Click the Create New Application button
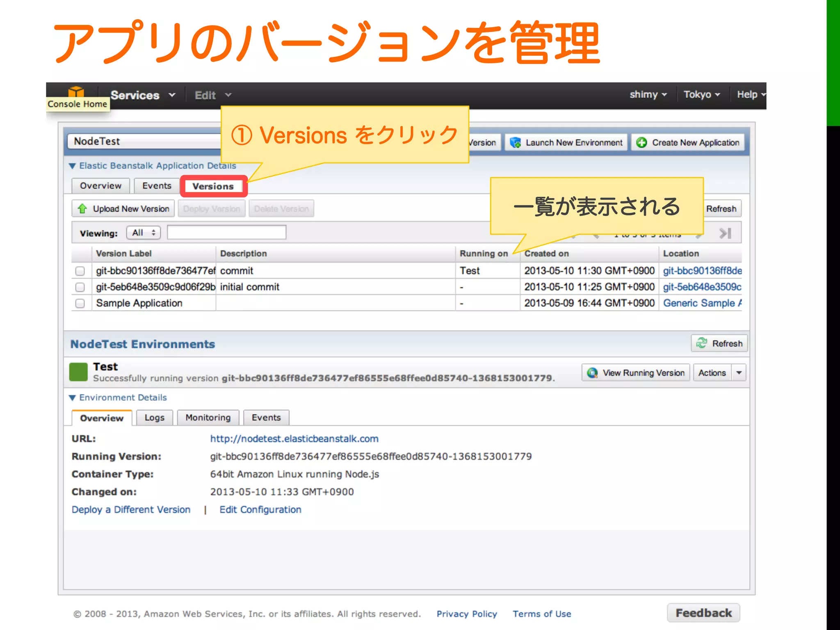The image size is (840, 630). [688, 142]
